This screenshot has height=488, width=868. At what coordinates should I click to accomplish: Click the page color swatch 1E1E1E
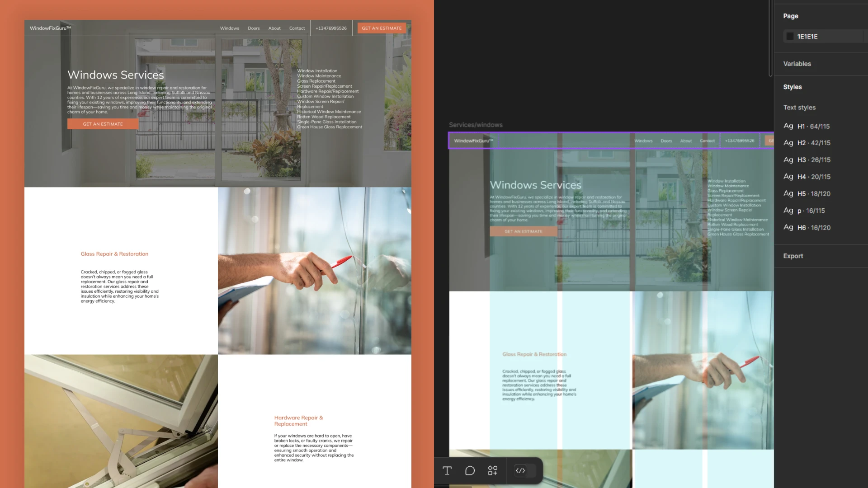790,37
